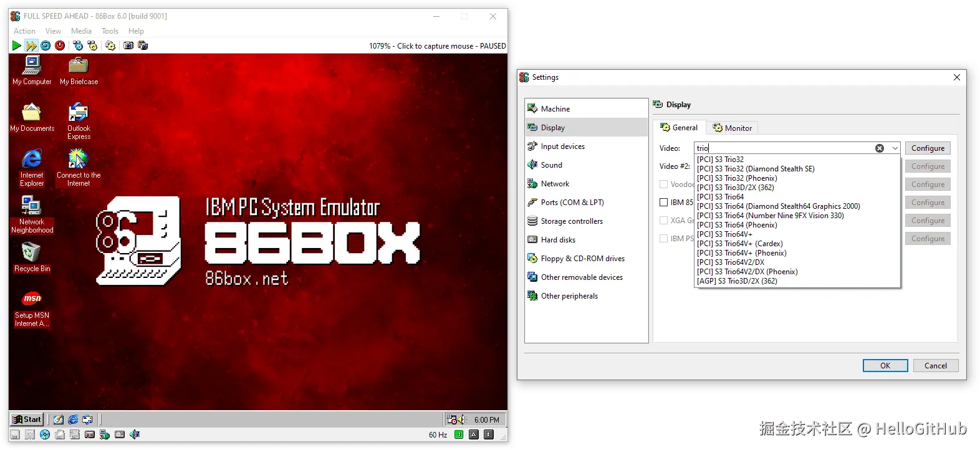Select Recycle Bin desktop icon
This screenshot has height=450, width=980.
coord(32,257)
